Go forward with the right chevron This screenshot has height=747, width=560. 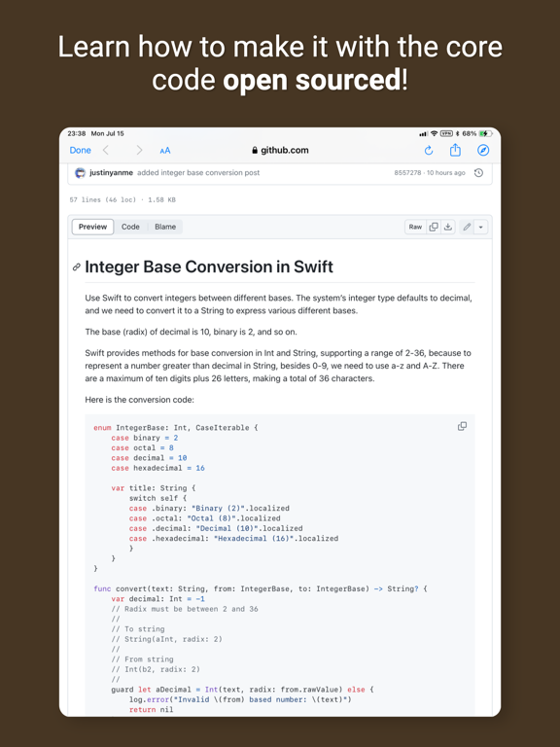coord(139,151)
